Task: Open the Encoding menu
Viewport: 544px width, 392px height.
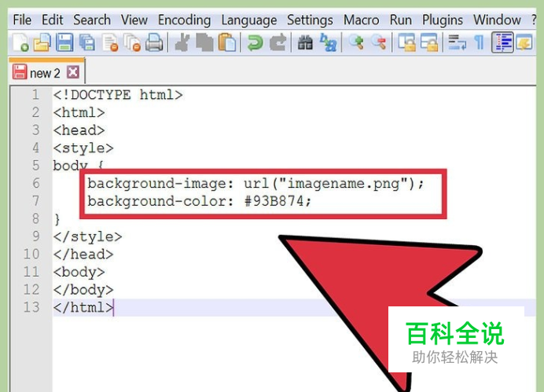Action: click(x=184, y=20)
